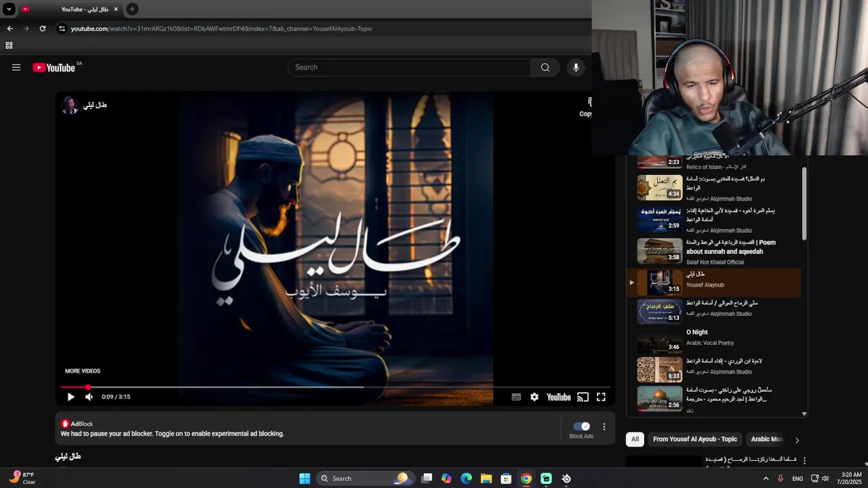This screenshot has height=488, width=868.
Task: Open options menu for recommended video below chips
Action: click(804, 461)
